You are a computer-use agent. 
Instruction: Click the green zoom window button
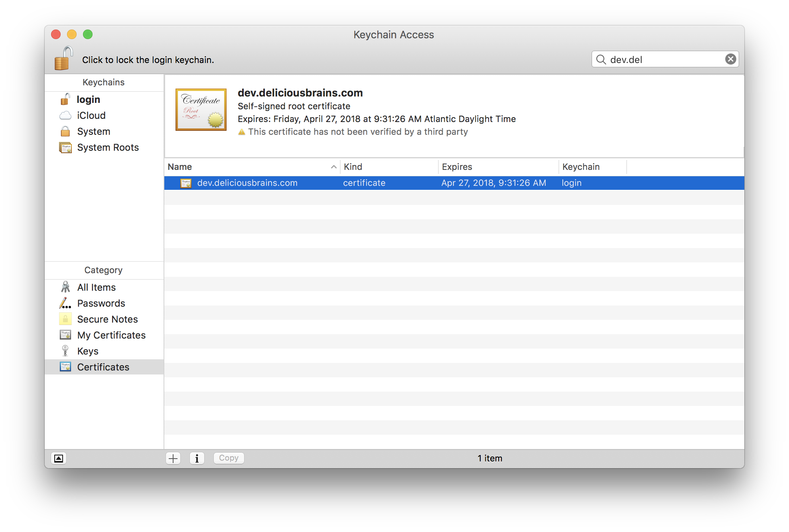[88, 34]
